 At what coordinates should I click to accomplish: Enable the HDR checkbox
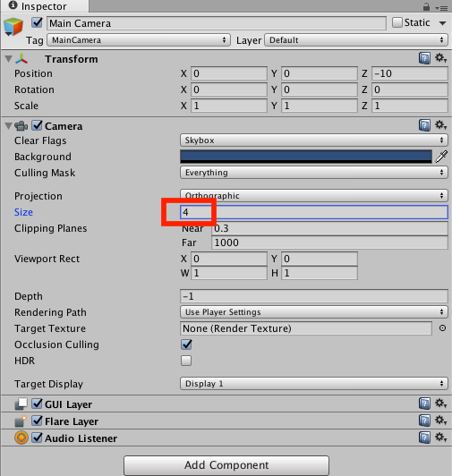click(x=186, y=361)
